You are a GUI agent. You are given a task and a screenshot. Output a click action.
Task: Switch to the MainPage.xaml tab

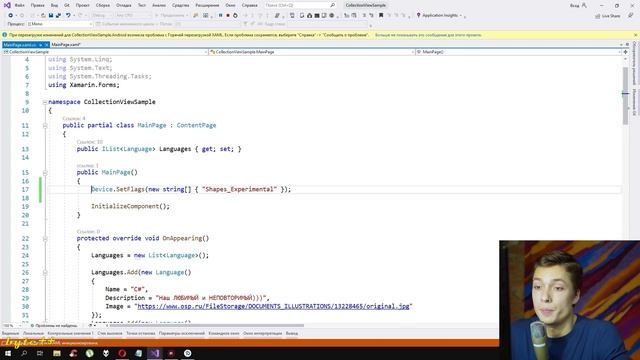[66, 44]
